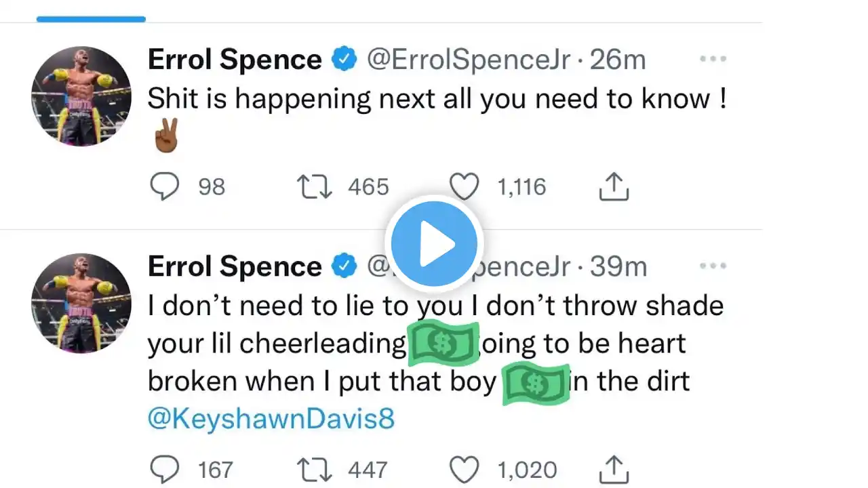This screenshot has height=488, width=868.
Task: Open the @KeyshawnDavis8 mention link
Action: (x=271, y=419)
